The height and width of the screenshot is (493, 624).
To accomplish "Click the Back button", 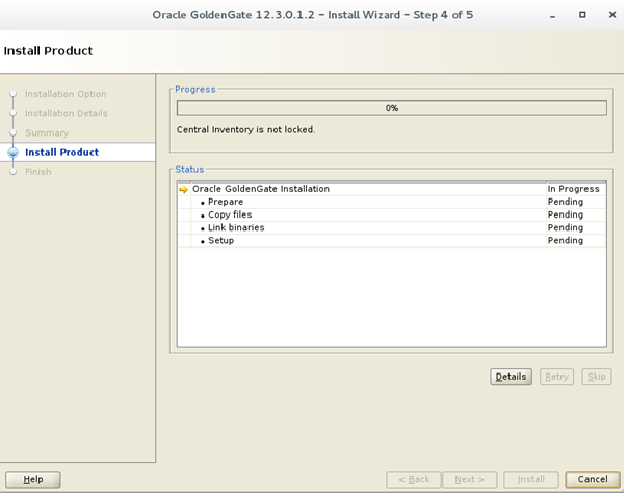I will click(x=413, y=479).
